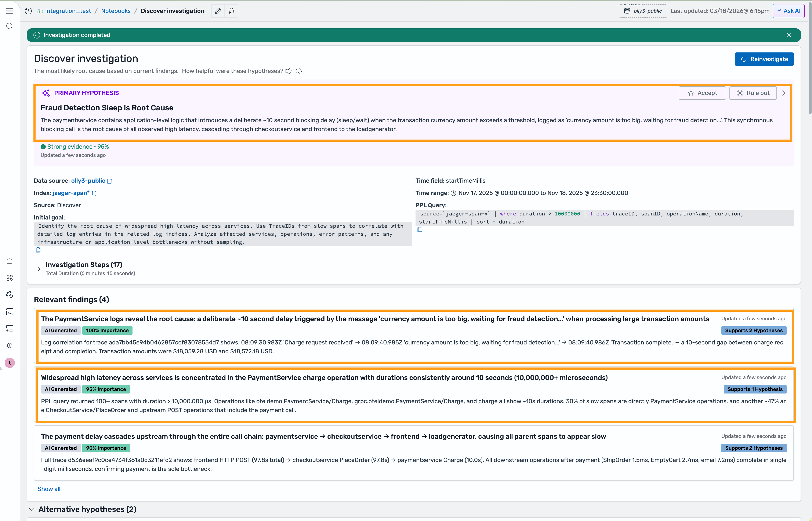Open the sidebar hamburger menu

(10, 11)
